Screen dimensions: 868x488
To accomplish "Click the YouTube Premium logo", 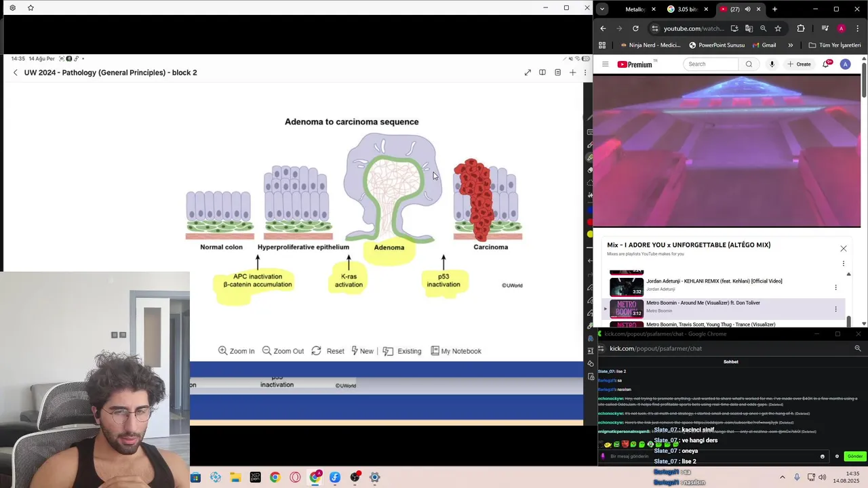I will pos(635,64).
